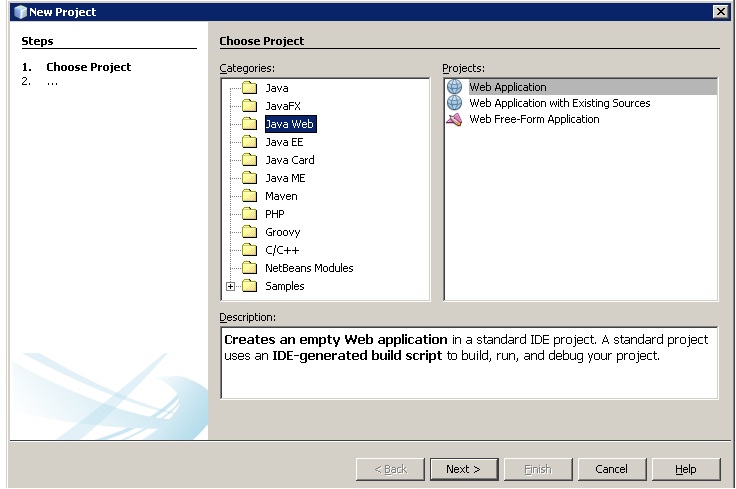Screen dimensions: 736x489
Task: Click the disabled Back button
Action: 391,469
